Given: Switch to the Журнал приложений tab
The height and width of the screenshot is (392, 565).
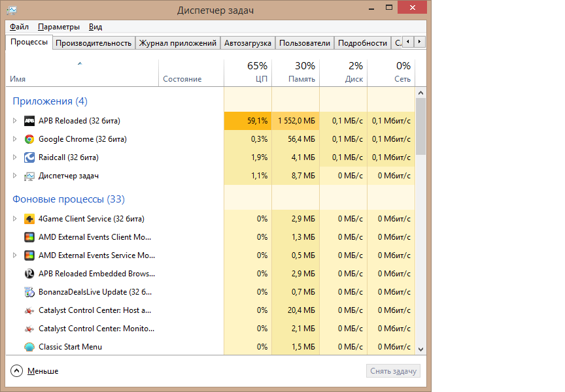Looking at the screenshot, I should [x=178, y=43].
